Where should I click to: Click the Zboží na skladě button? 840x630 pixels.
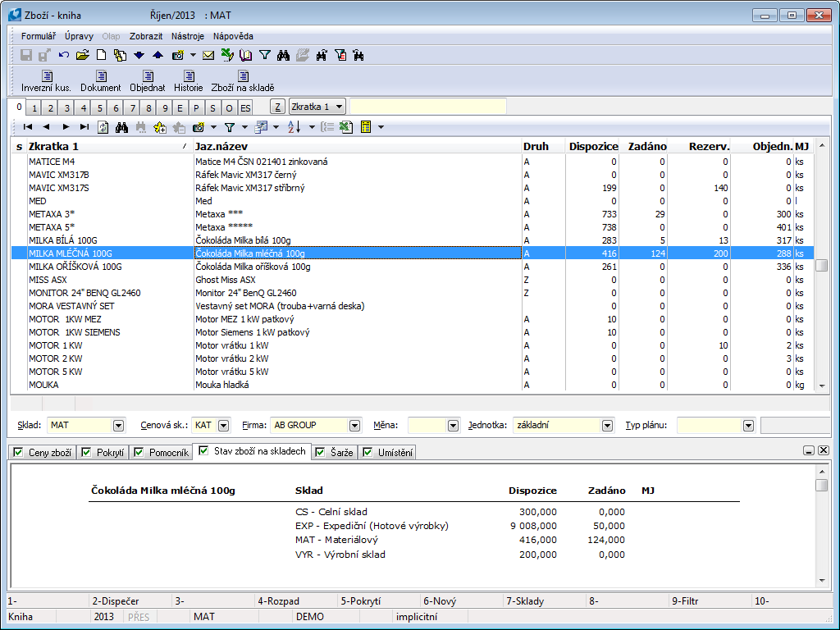click(242, 81)
